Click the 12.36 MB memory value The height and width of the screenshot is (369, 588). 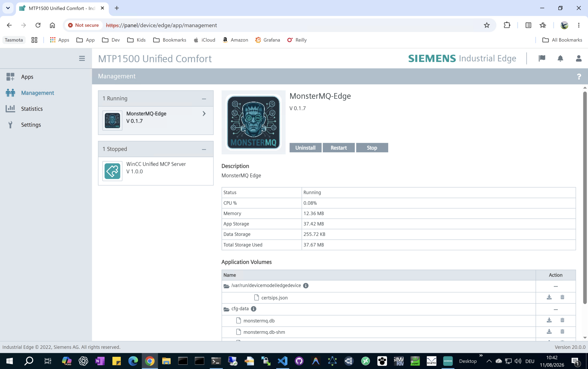[313, 214]
